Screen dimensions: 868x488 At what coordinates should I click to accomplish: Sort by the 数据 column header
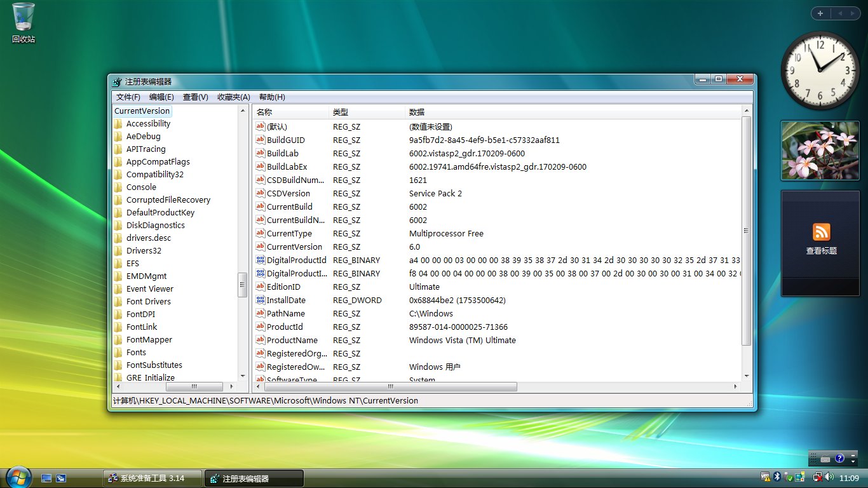click(x=573, y=112)
